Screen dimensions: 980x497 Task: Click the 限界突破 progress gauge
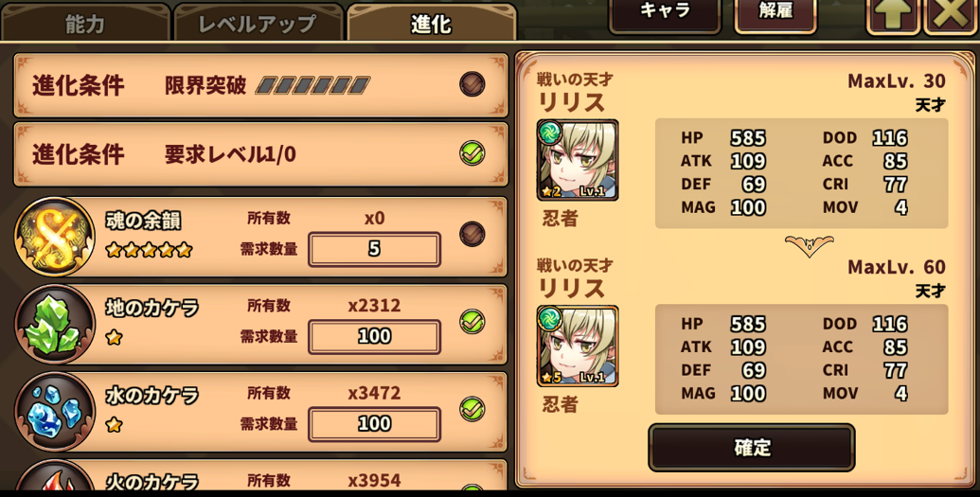coord(313,85)
